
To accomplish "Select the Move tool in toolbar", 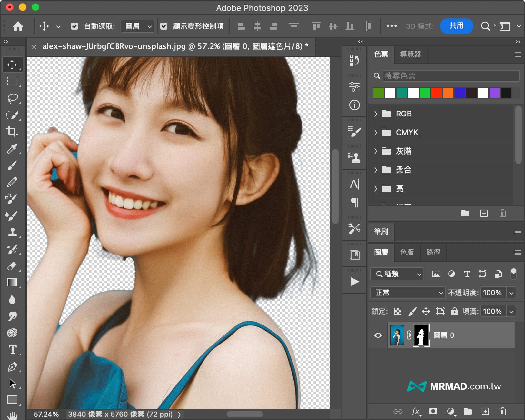I will [12, 65].
